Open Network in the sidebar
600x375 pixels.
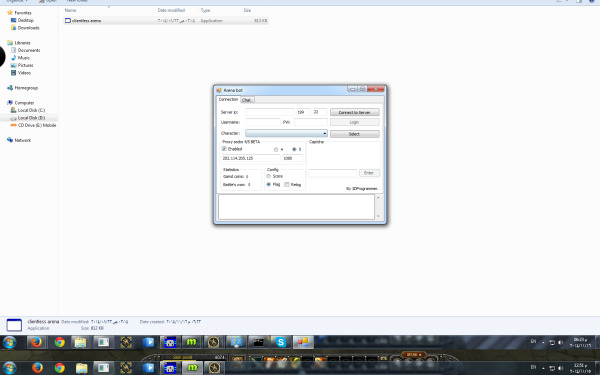coord(23,140)
